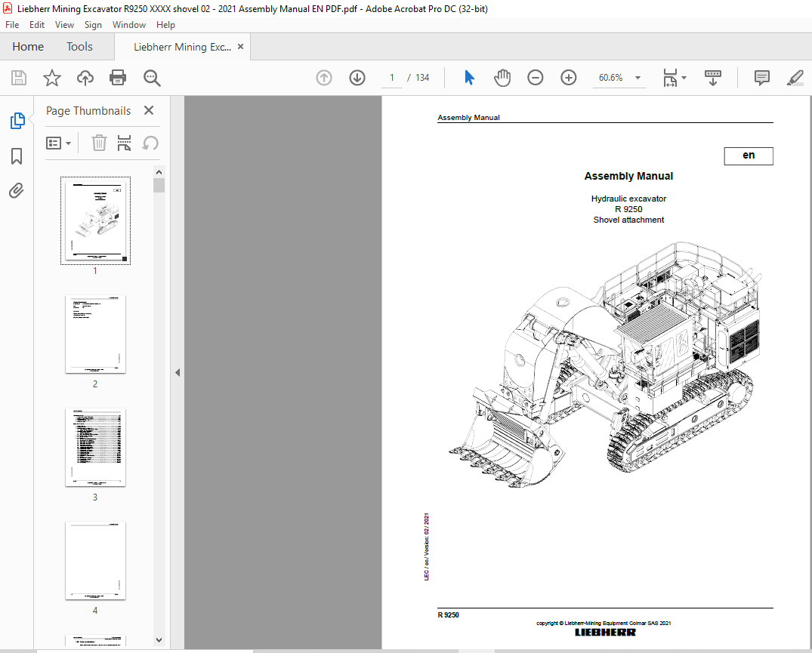Open the thumbnail options menu
This screenshot has width=812, height=653.
[x=59, y=143]
